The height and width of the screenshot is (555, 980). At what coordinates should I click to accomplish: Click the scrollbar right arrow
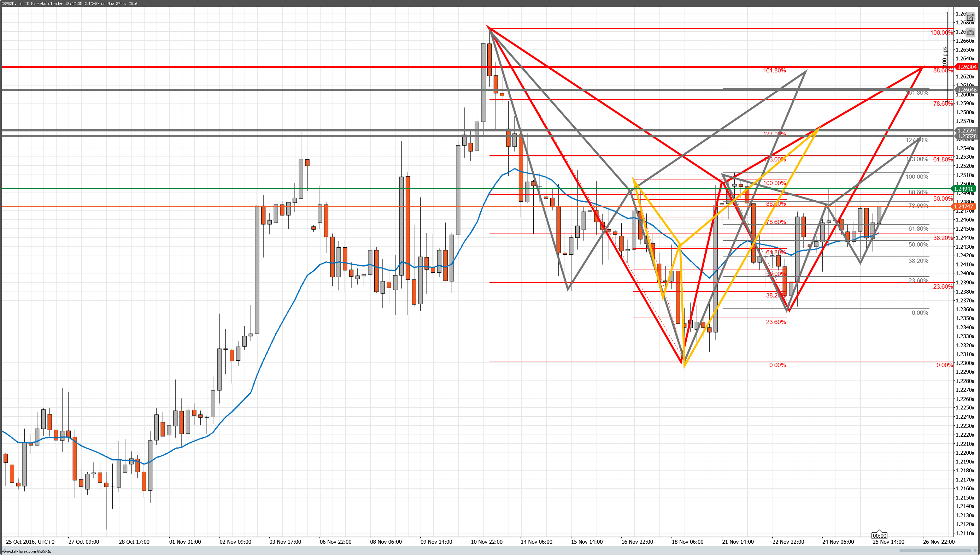pyautogui.click(x=976, y=550)
